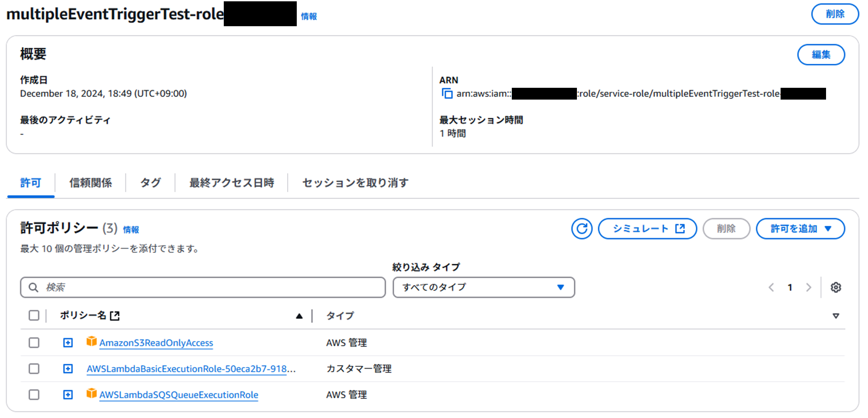Click the AmazonS3ReadOnlyAccess orange policy icon
868x418 pixels.
(91, 342)
